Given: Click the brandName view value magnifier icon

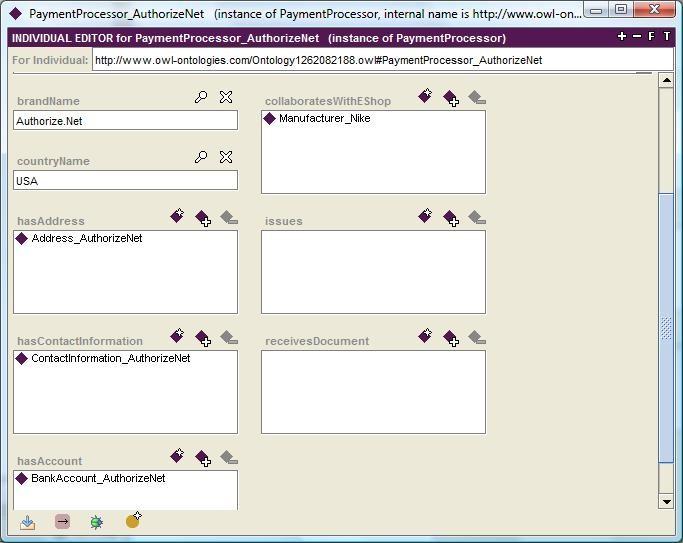Looking at the screenshot, I should [x=201, y=97].
